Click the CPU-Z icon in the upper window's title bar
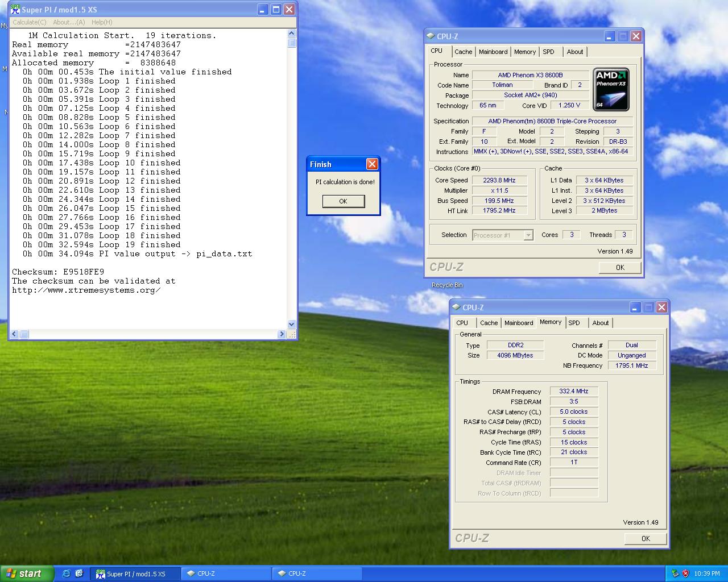This screenshot has height=582, width=728. (x=431, y=36)
